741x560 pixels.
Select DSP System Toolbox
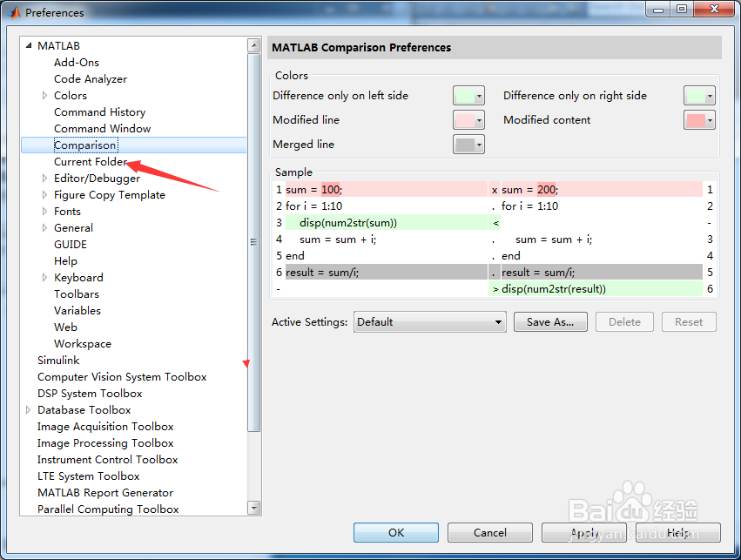tap(90, 393)
